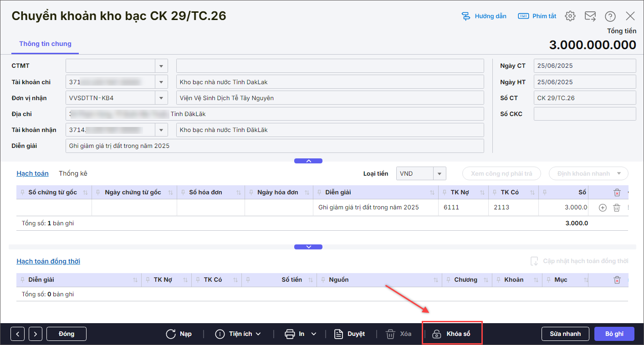Reload data with Nạp button
644x345 pixels.
pos(179,334)
